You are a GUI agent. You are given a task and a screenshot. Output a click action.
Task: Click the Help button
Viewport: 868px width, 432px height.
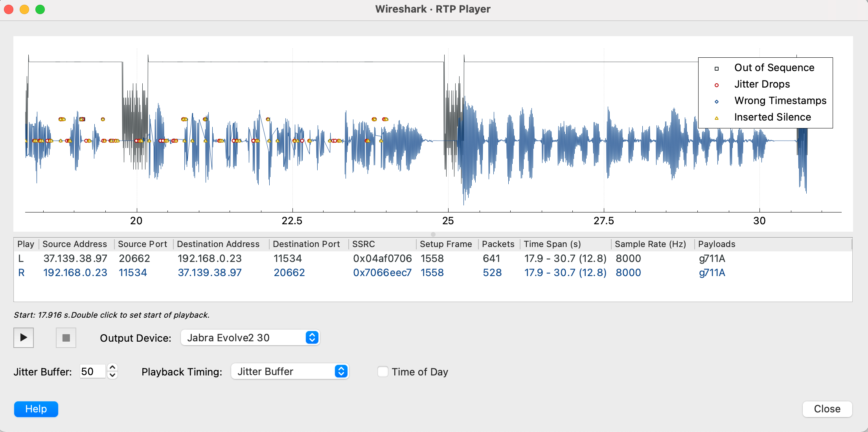pyautogui.click(x=36, y=409)
